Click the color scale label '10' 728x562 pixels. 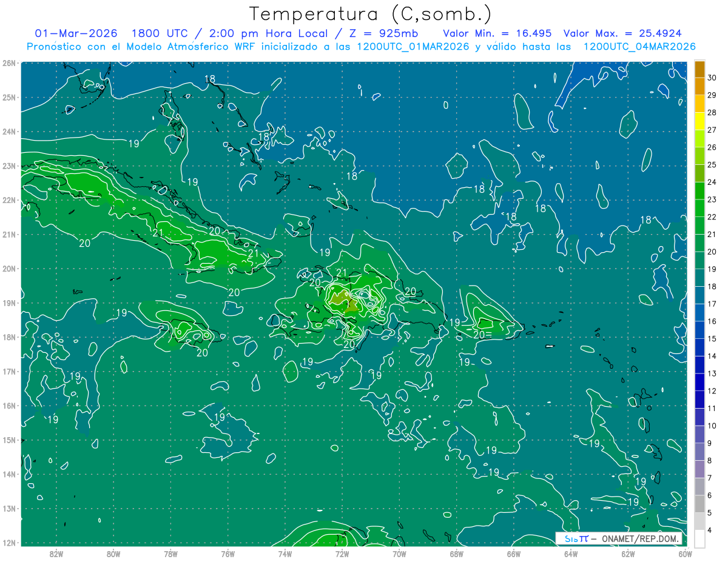712,426
